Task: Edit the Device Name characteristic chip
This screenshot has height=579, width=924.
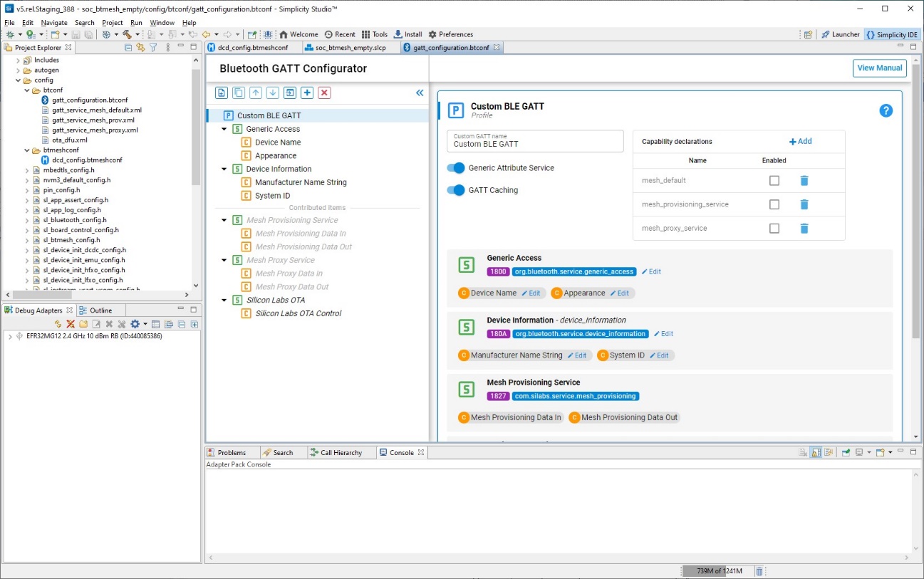Action: pos(531,293)
